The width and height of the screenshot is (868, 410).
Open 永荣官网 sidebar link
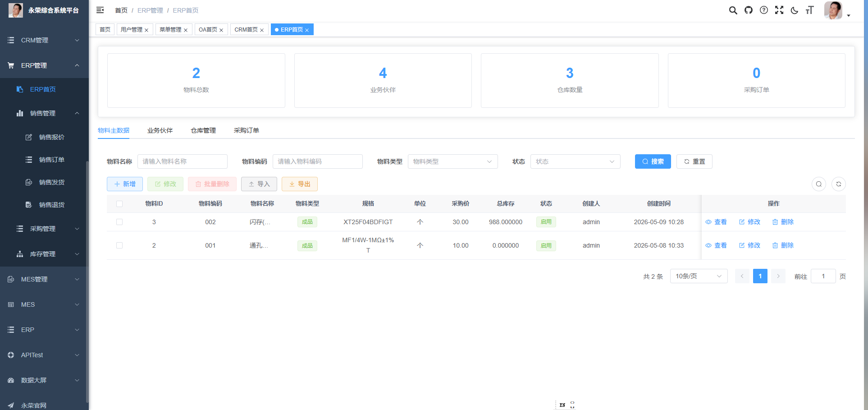coord(44,405)
